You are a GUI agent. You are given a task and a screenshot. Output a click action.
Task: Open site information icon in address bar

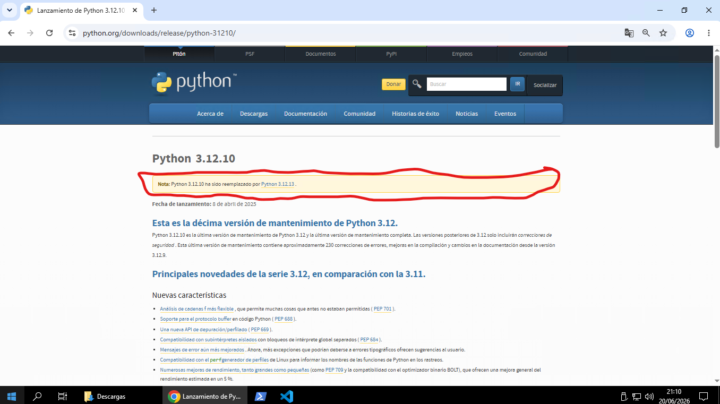coord(72,33)
